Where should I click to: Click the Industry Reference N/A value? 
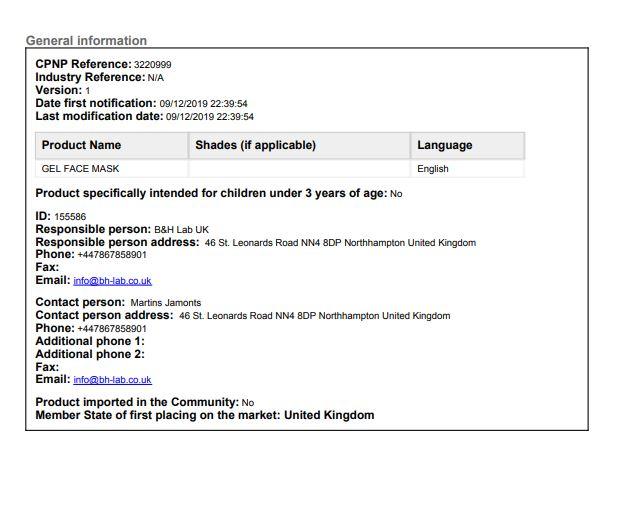tap(156, 78)
